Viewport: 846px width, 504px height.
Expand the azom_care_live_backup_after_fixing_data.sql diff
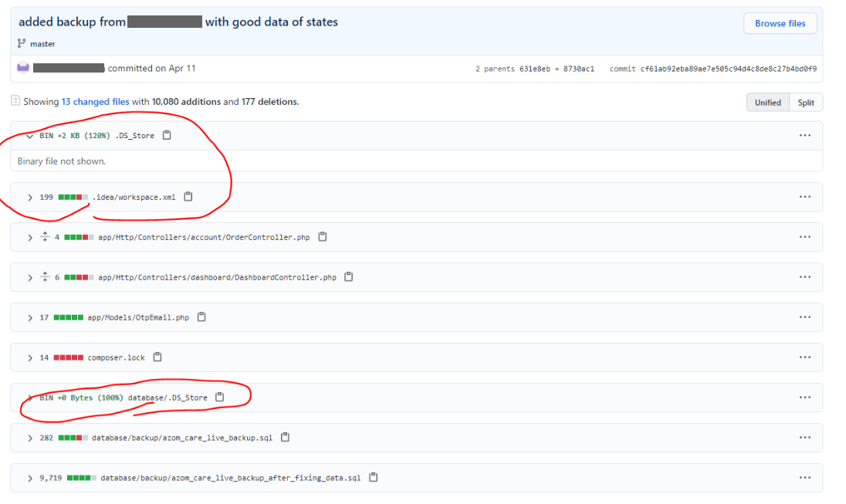tap(29, 478)
